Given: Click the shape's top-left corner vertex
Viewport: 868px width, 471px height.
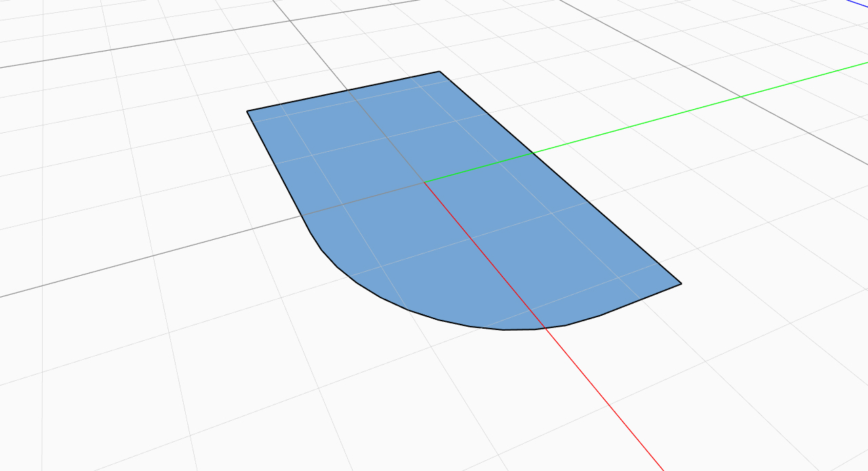Looking at the screenshot, I should [x=248, y=111].
